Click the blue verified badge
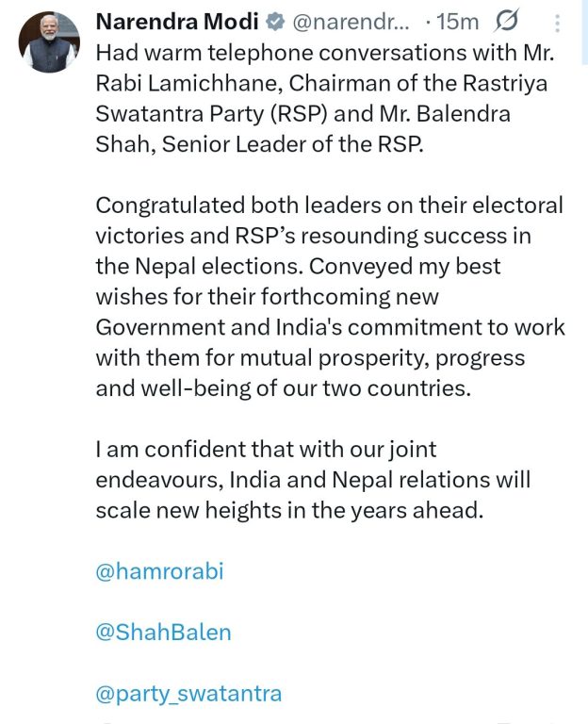 [276, 20]
